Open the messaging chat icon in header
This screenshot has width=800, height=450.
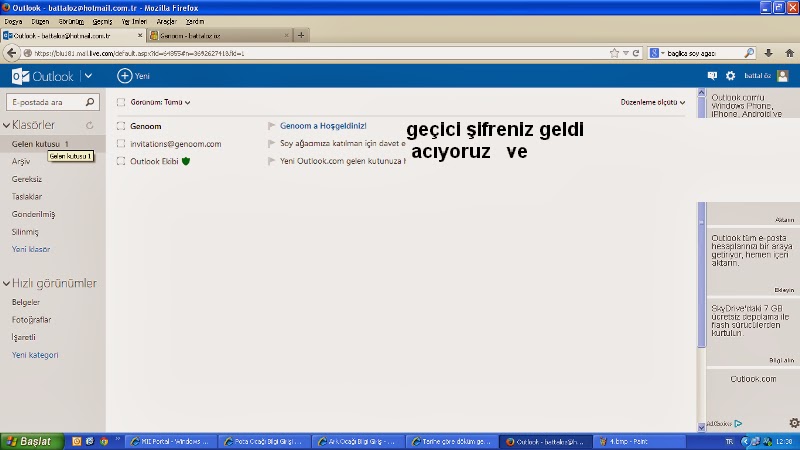712,76
